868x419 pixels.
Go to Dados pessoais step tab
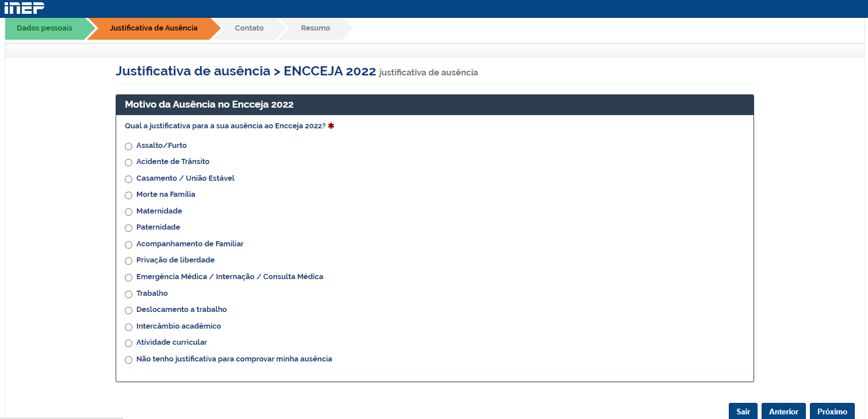(45, 28)
